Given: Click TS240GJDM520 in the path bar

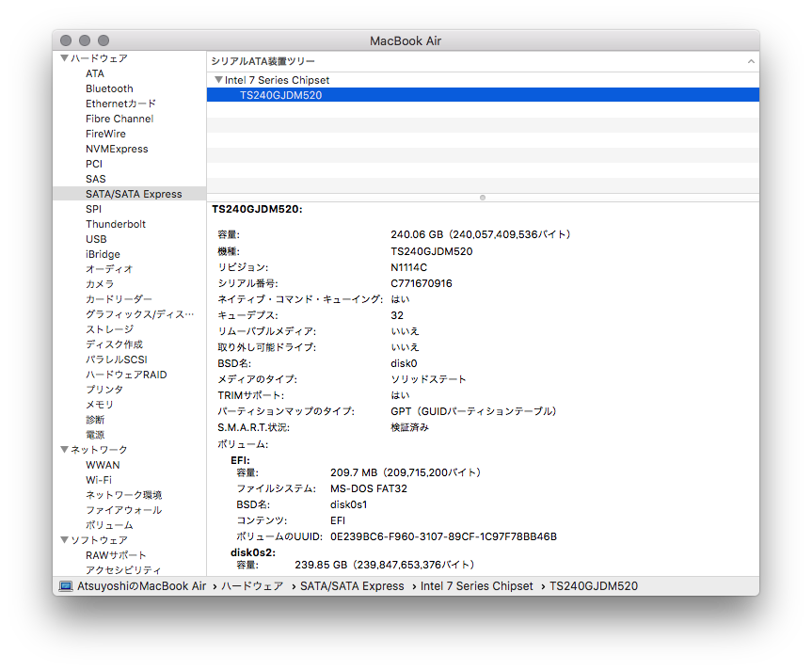Looking at the screenshot, I should (594, 586).
